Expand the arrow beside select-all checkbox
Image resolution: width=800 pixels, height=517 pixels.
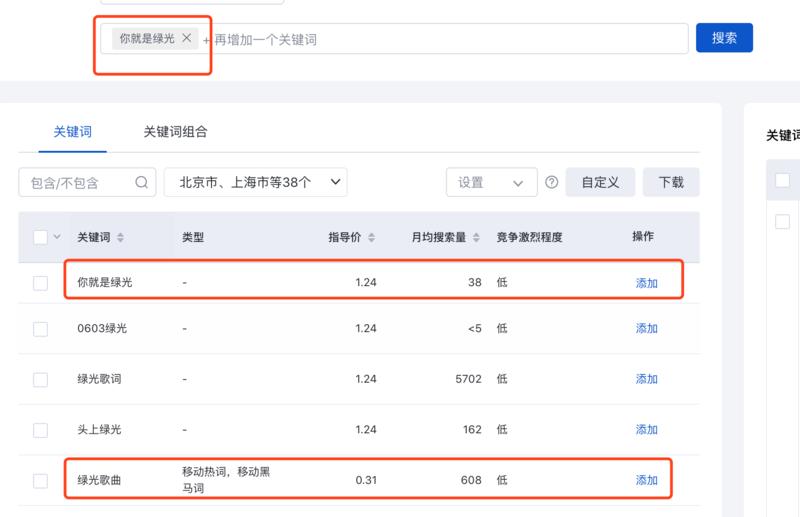pyautogui.click(x=57, y=237)
